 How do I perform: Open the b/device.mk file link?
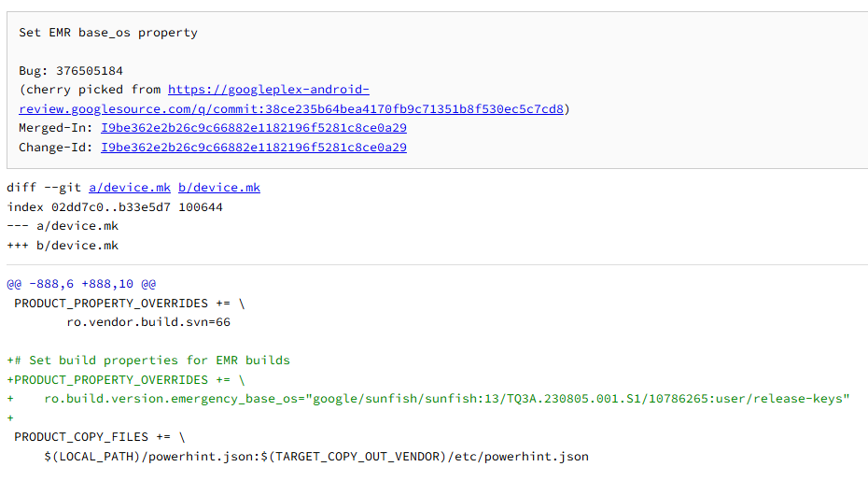(x=219, y=188)
